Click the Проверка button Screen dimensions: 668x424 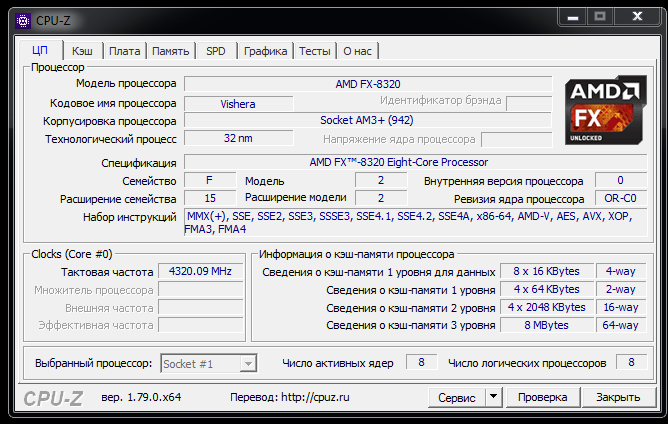(x=542, y=397)
